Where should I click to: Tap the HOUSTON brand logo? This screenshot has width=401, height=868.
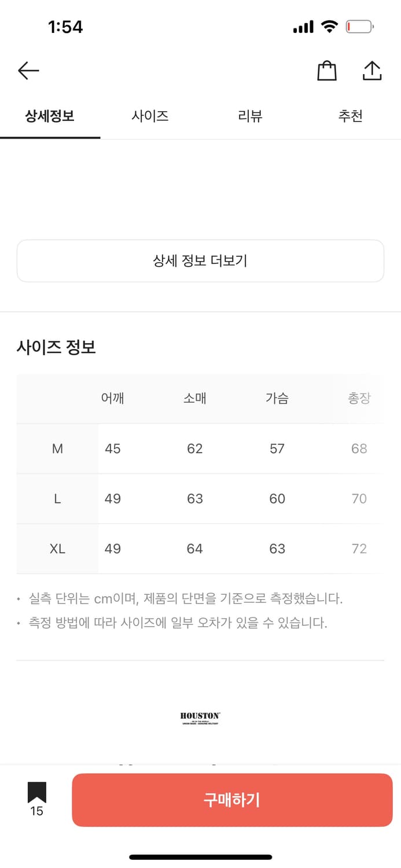coord(200,718)
